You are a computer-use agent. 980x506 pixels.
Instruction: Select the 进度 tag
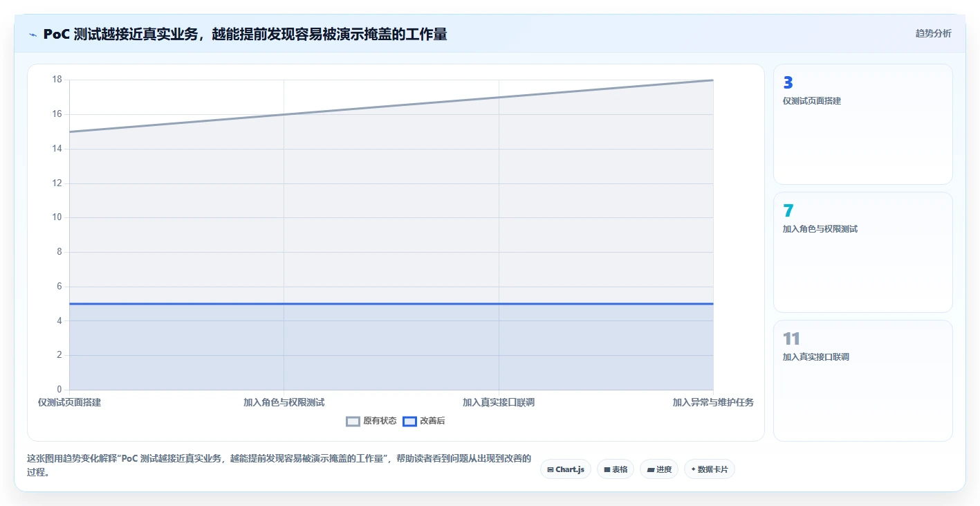[659, 469]
